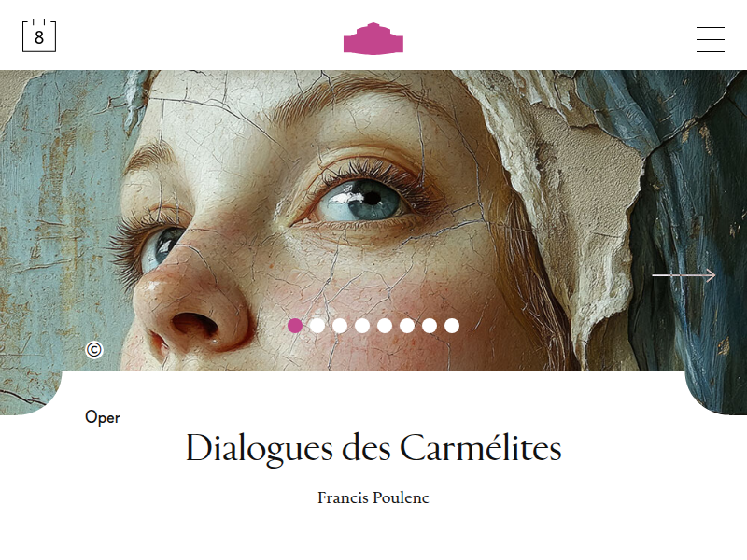Jump to the third slide dot
The width and height of the screenshot is (747, 560).
(x=340, y=326)
